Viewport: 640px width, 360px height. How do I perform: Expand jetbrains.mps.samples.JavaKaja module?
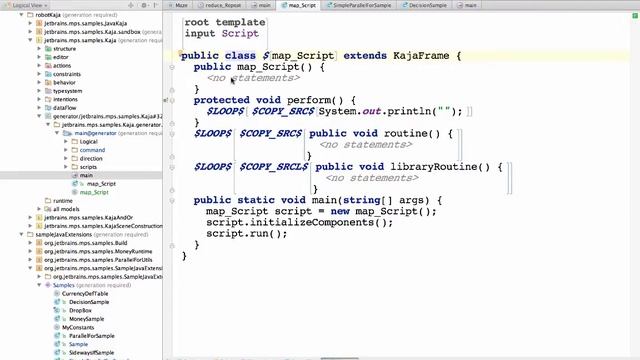click(x=30, y=23)
